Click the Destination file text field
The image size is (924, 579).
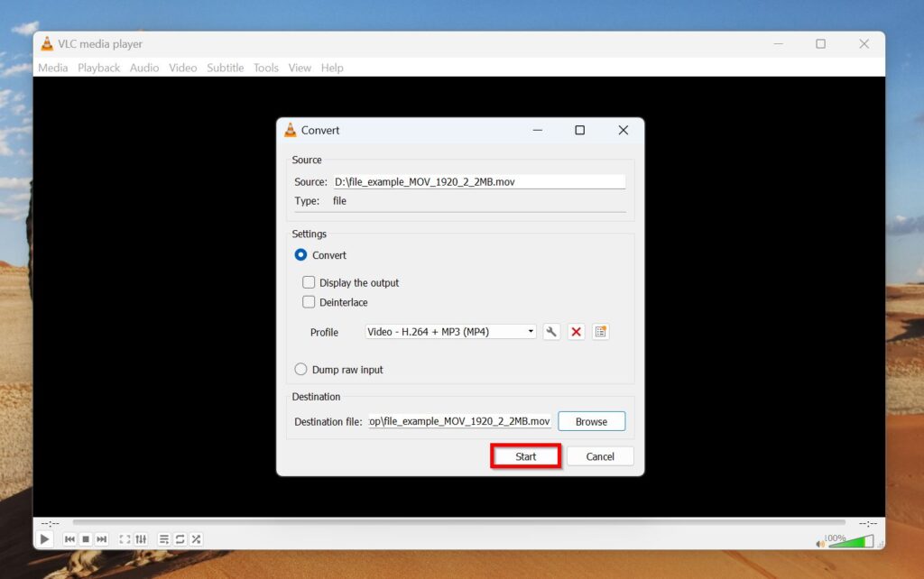(x=460, y=420)
